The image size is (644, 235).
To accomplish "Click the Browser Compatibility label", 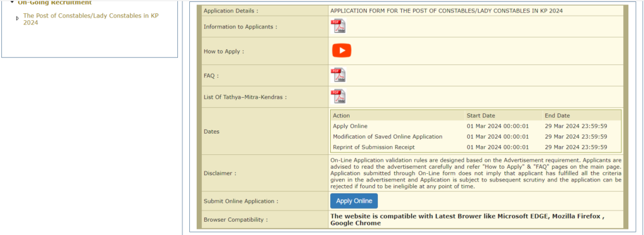I will click(235, 220).
